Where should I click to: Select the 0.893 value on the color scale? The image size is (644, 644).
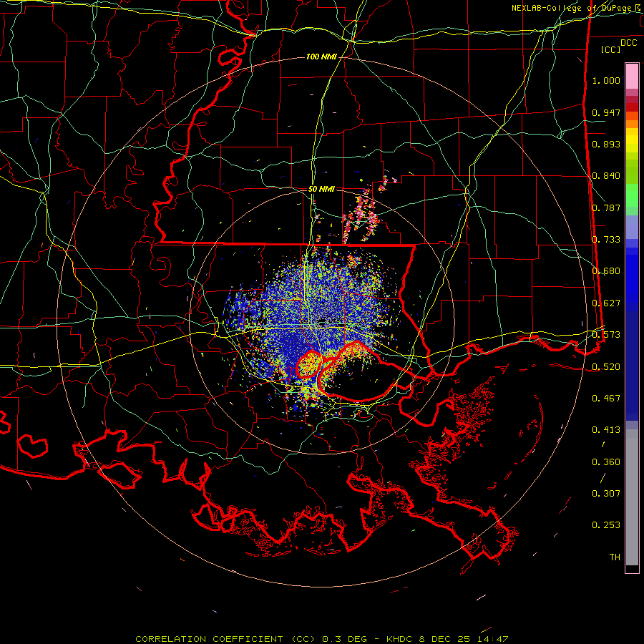coord(606,144)
